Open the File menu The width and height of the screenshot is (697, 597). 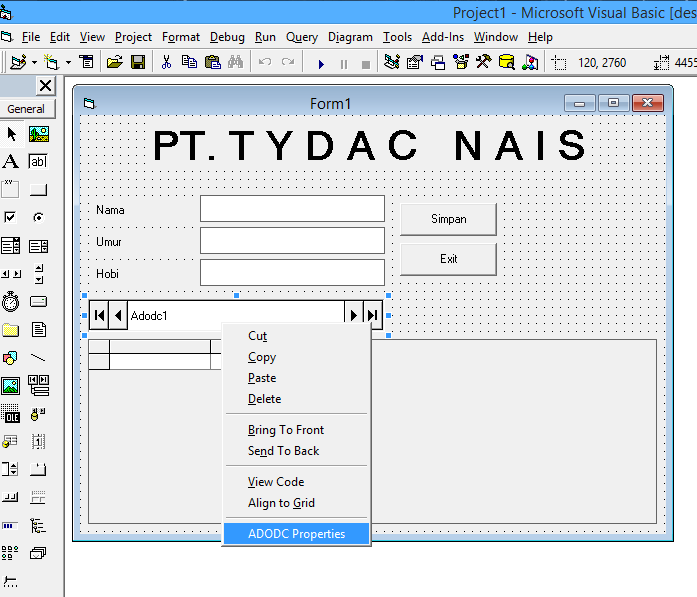[31, 37]
